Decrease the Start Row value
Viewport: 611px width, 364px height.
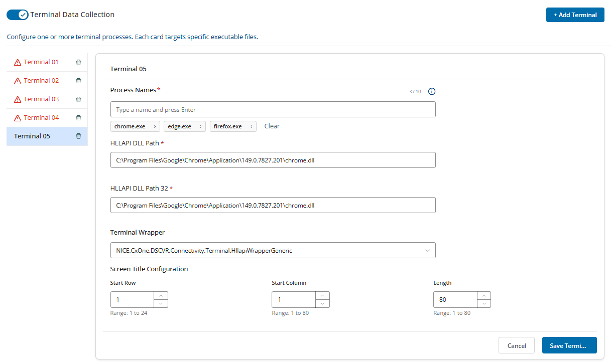coord(161,304)
